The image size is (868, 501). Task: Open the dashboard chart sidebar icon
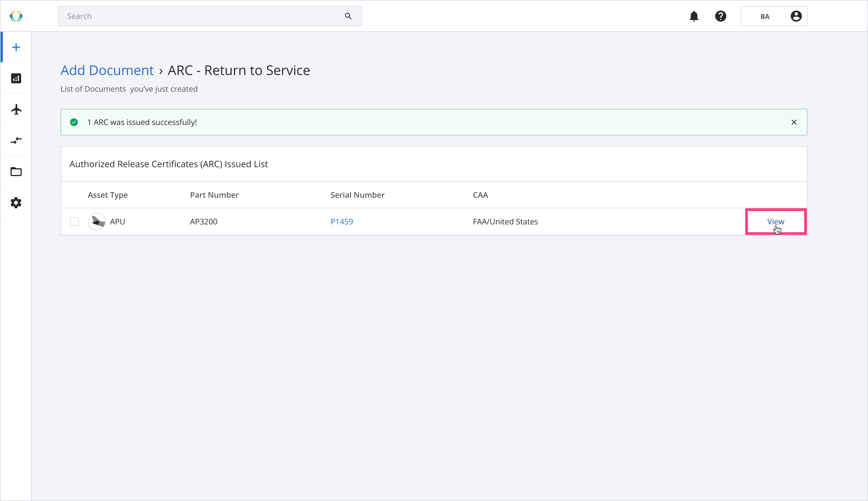(16, 78)
